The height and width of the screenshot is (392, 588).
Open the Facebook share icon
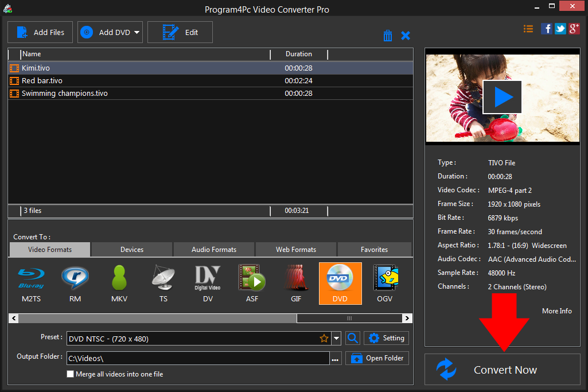[546, 29]
